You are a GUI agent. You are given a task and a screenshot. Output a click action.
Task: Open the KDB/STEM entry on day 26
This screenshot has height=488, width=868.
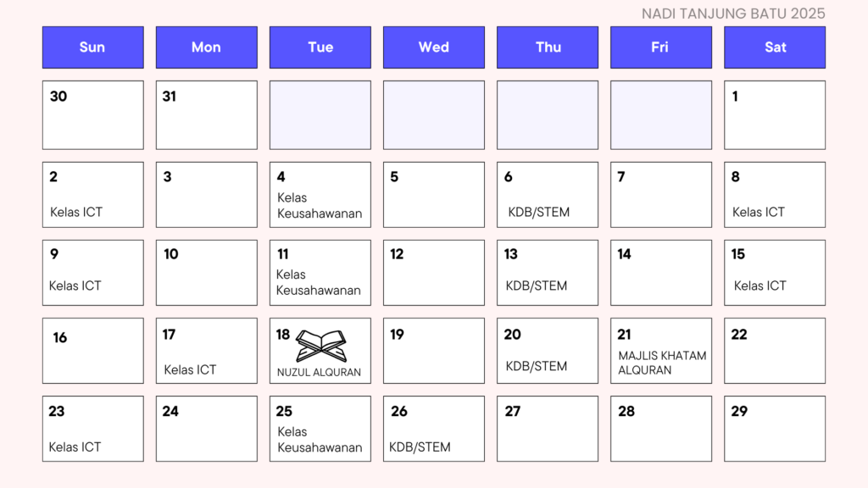pos(420,447)
